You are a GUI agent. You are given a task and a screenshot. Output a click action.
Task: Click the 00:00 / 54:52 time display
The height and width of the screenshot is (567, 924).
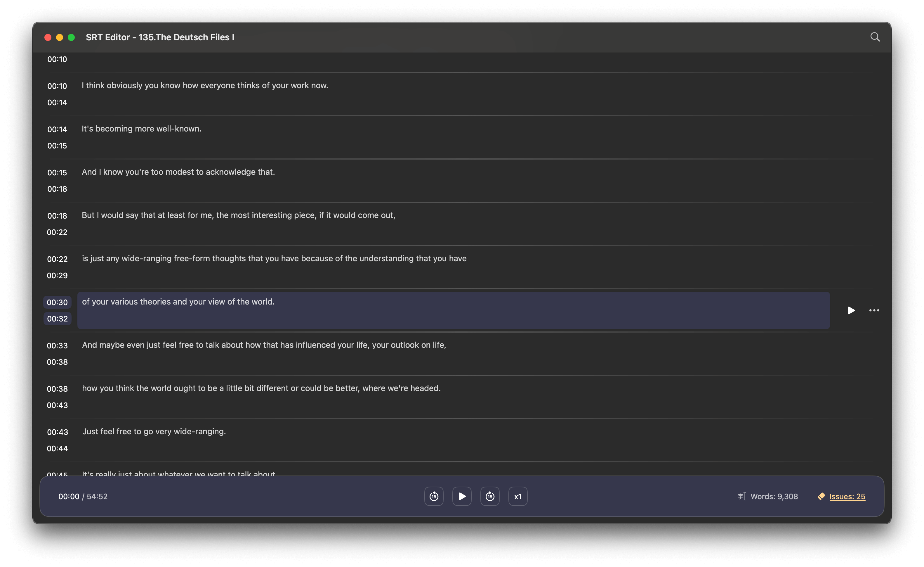point(83,496)
